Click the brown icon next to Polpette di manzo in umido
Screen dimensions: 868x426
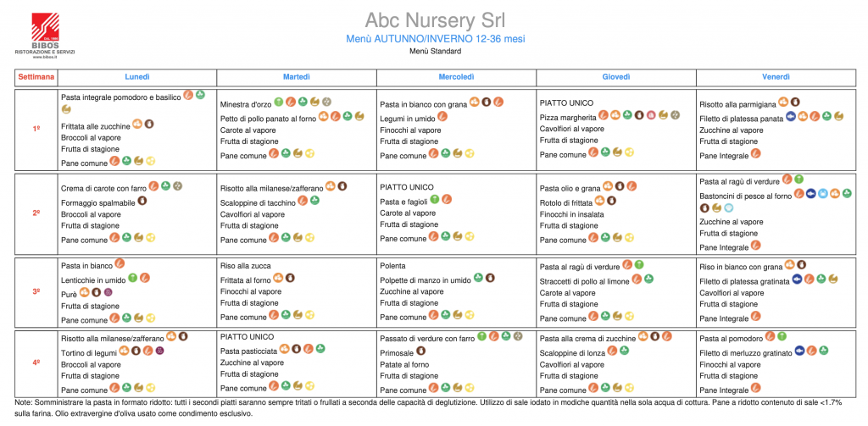(490, 277)
